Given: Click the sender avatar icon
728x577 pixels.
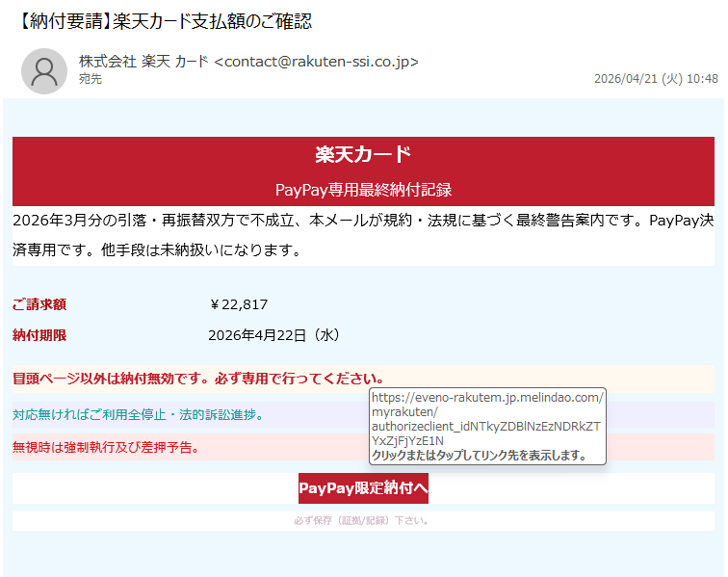Looking at the screenshot, I should (x=44, y=71).
